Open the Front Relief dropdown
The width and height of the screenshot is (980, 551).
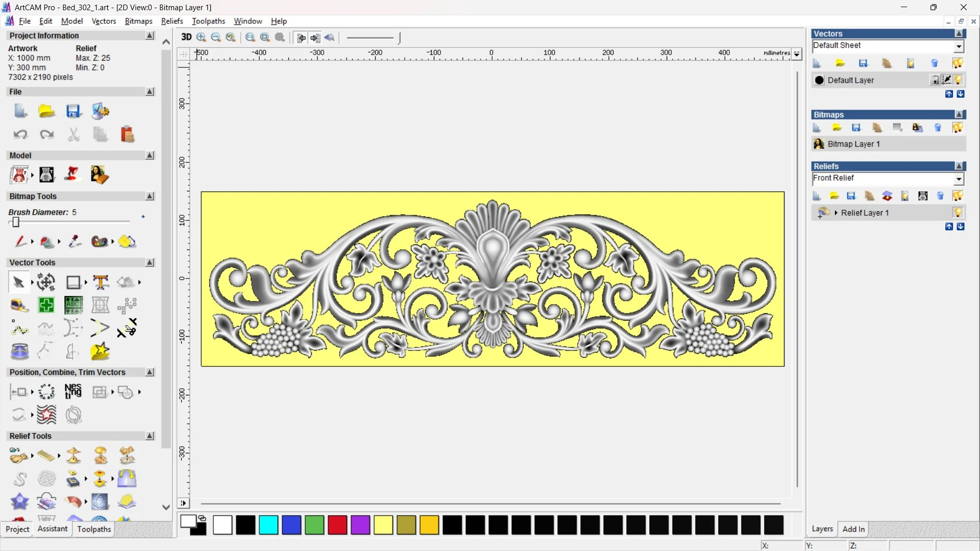(x=959, y=179)
